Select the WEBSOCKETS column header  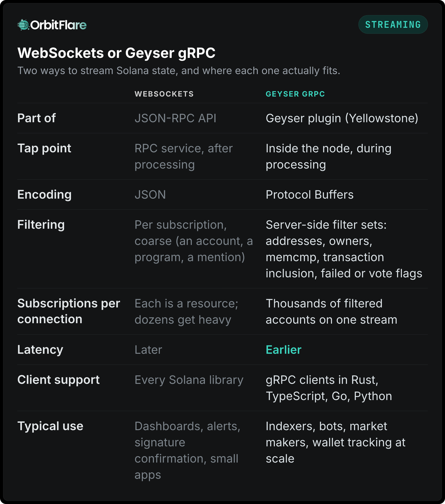click(164, 94)
